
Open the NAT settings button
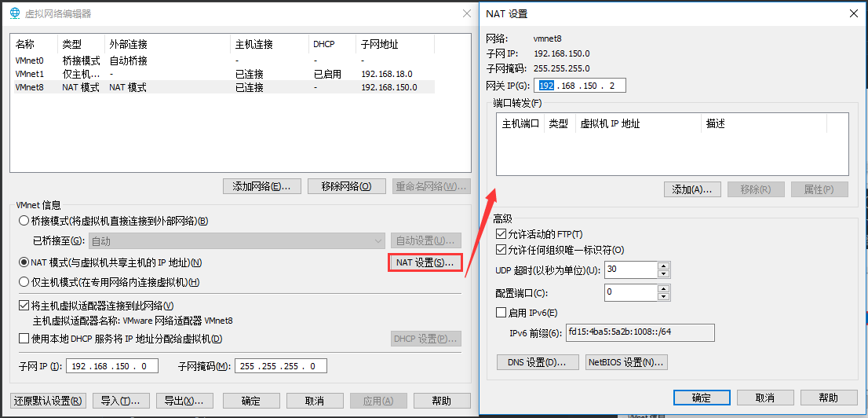click(425, 262)
